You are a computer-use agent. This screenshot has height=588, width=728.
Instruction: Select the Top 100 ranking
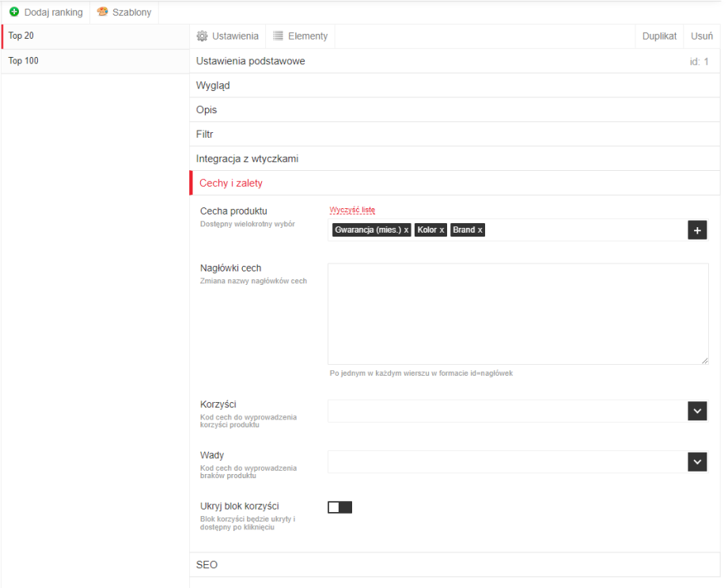[24, 61]
